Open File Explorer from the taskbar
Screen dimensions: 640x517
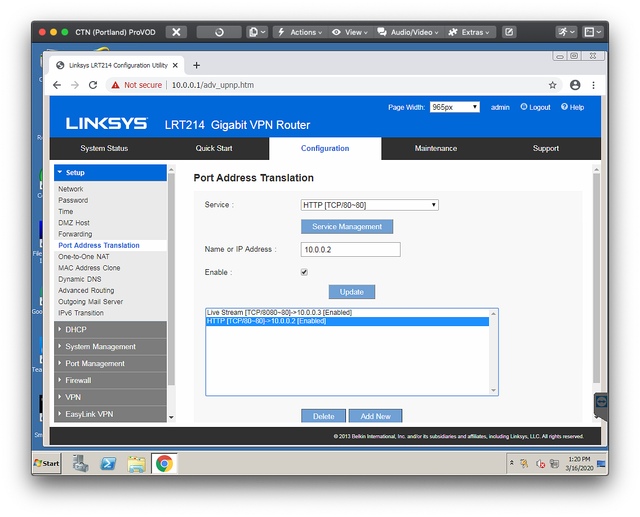136,464
